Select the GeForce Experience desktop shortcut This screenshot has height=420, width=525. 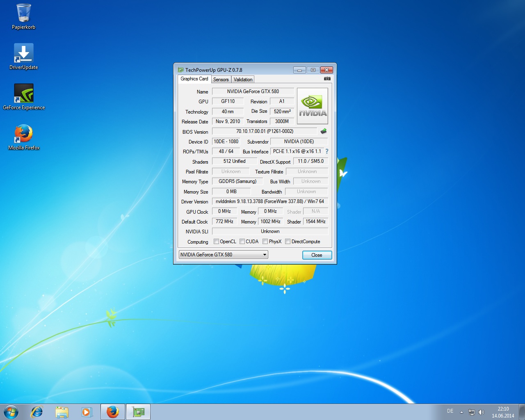click(24, 97)
